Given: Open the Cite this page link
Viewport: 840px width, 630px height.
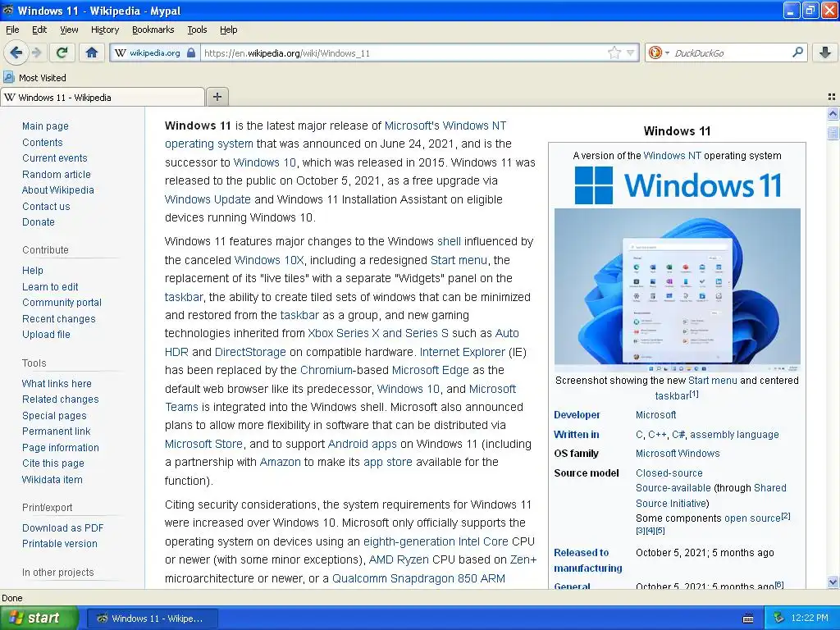Looking at the screenshot, I should [x=53, y=463].
